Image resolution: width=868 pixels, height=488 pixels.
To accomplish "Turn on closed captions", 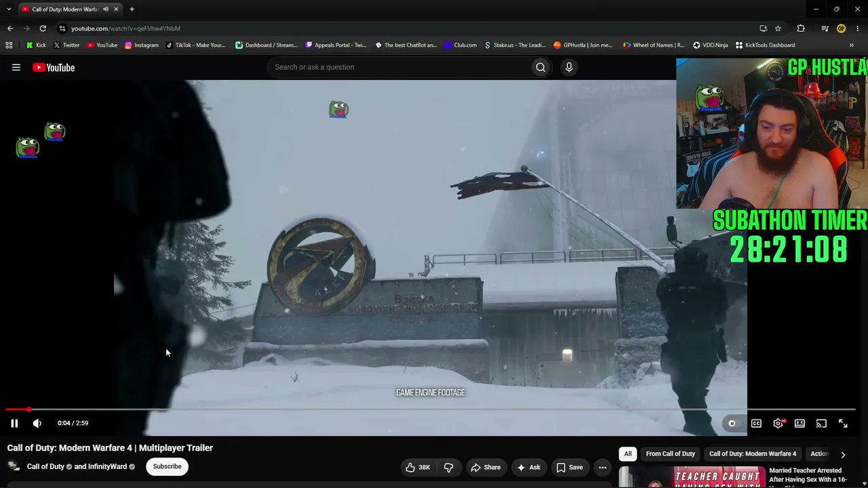I will pyautogui.click(x=756, y=424).
